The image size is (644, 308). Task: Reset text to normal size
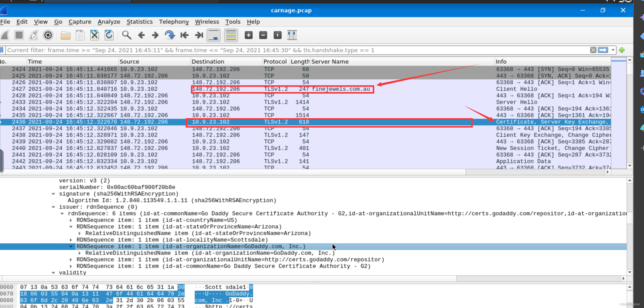(277, 35)
